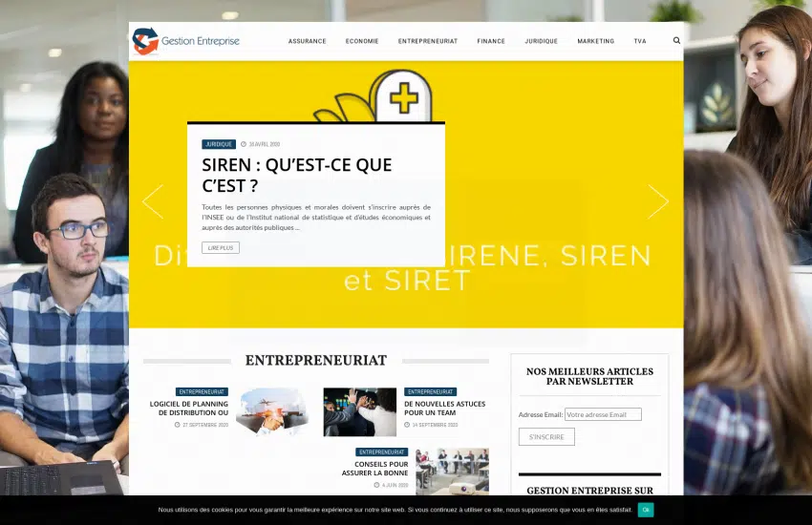Open the search magnifier icon in header
This screenshot has width=812, height=525.
pyautogui.click(x=676, y=40)
